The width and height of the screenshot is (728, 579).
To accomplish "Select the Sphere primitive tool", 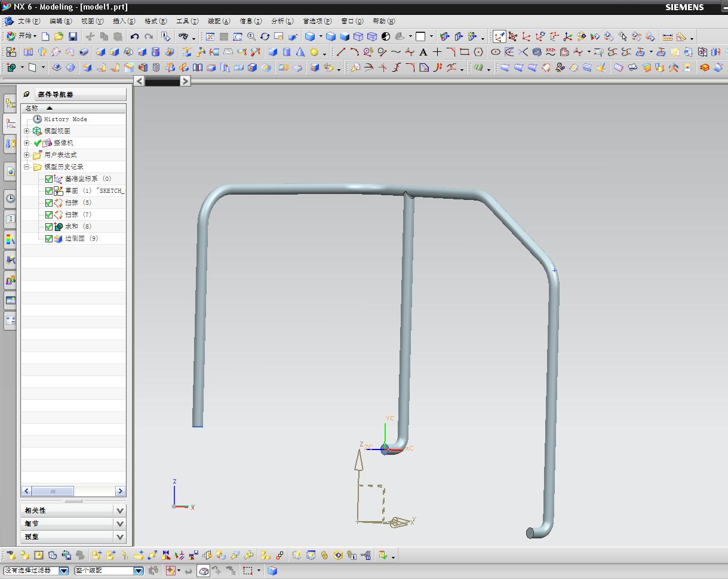I will point(314,53).
